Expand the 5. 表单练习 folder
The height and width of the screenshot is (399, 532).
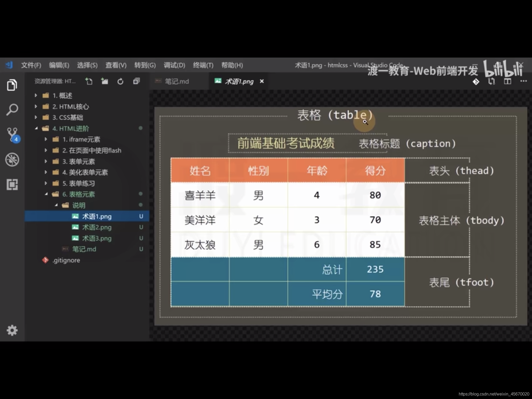click(x=46, y=183)
